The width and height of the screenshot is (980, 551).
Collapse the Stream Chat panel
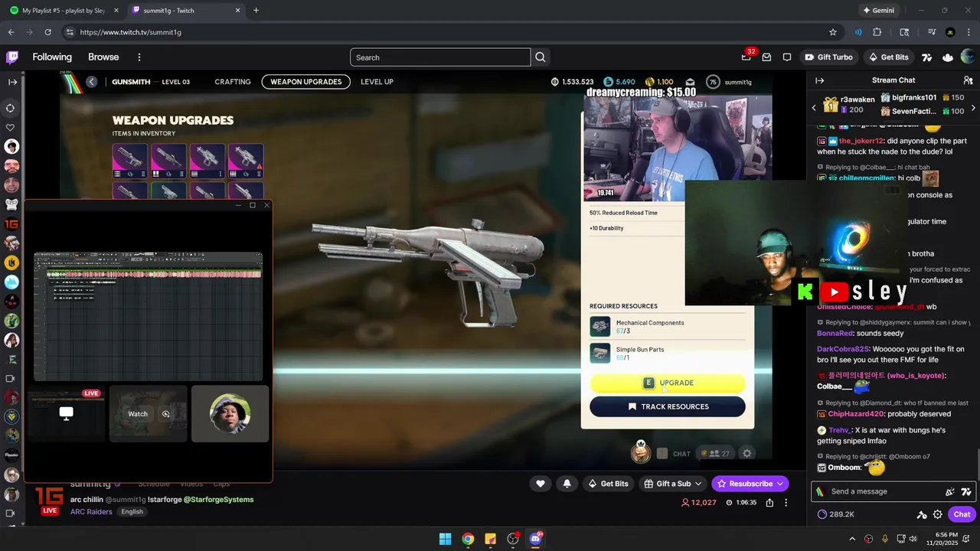pyautogui.click(x=819, y=80)
